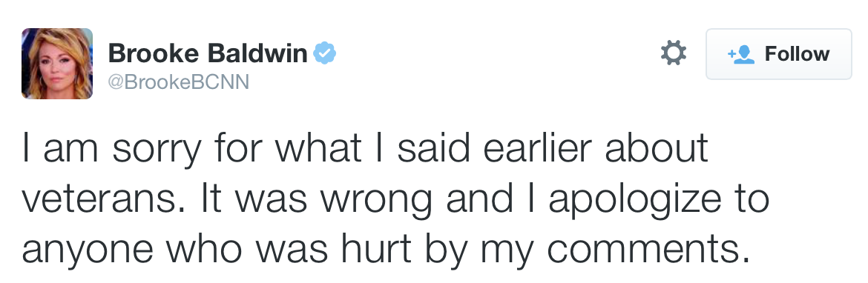Click the word "hurt" in the tweet
The width and height of the screenshot is (868, 283).
[x=376, y=247]
